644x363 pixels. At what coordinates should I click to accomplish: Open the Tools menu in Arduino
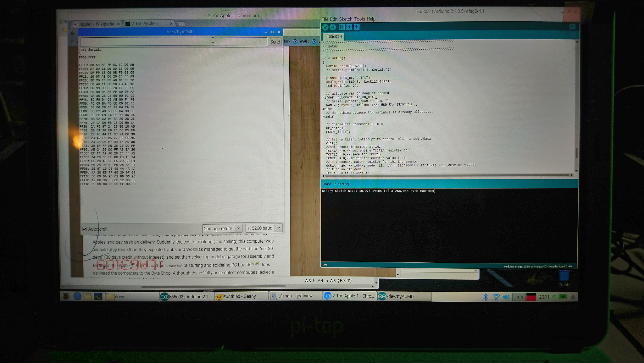(x=359, y=19)
